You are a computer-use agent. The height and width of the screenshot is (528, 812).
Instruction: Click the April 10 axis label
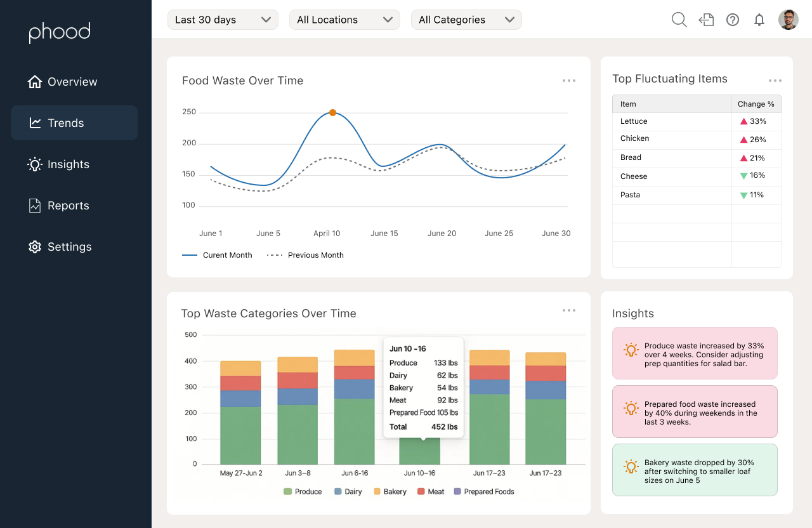point(327,234)
